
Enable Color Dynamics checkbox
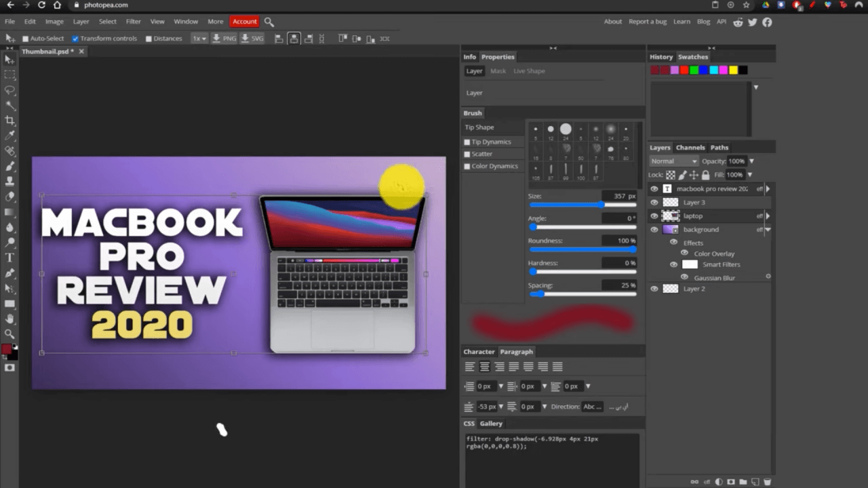click(467, 166)
